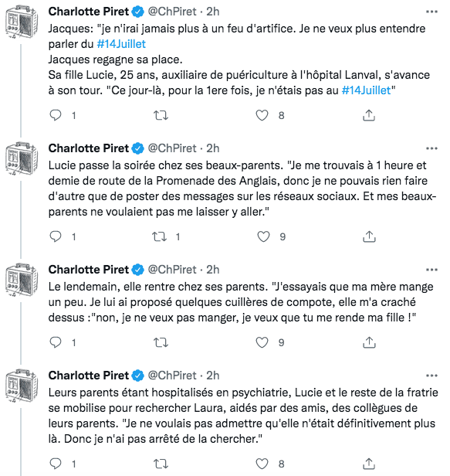Like the 'Le lendemain' compote tweet

pyautogui.click(x=262, y=342)
